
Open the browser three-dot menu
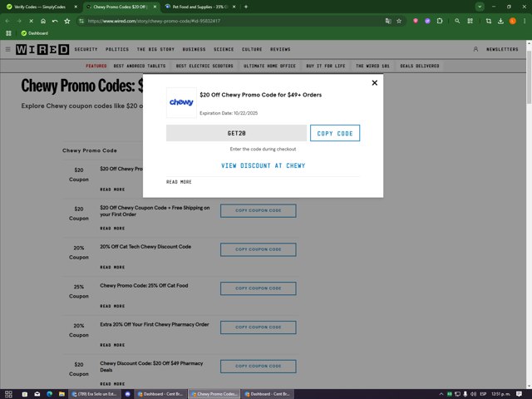point(525,21)
